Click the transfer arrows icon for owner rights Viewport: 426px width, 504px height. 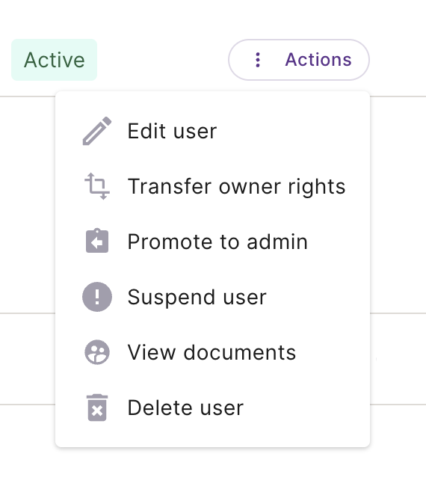(97, 186)
